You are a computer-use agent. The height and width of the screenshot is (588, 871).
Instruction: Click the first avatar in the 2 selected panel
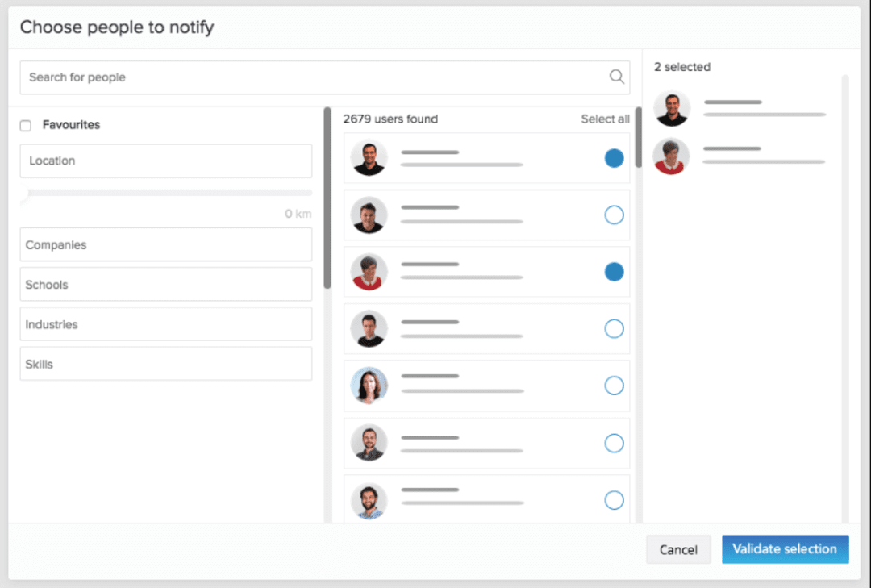[x=672, y=106]
